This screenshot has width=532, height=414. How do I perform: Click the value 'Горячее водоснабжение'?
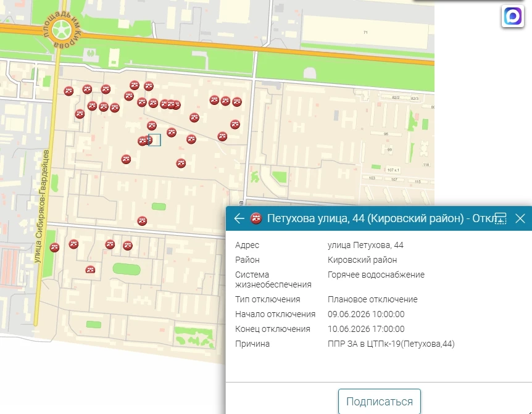coord(376,275)
